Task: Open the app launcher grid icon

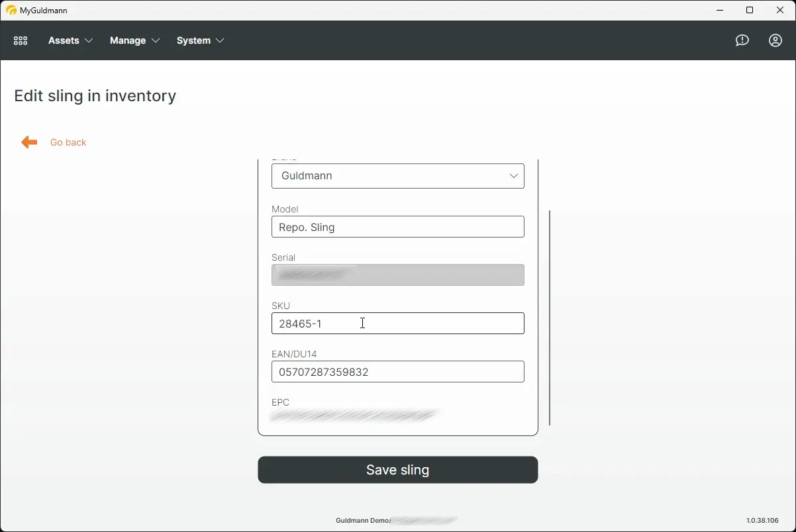Action: click(20, 40)
